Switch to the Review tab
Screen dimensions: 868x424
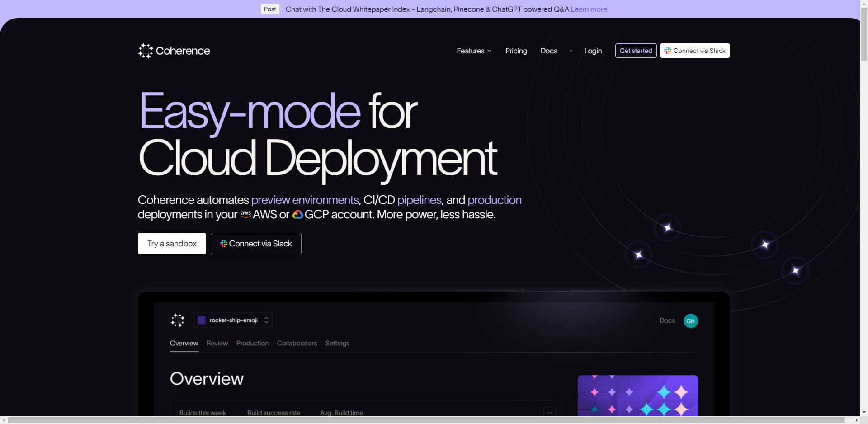[x=217, y=344]
